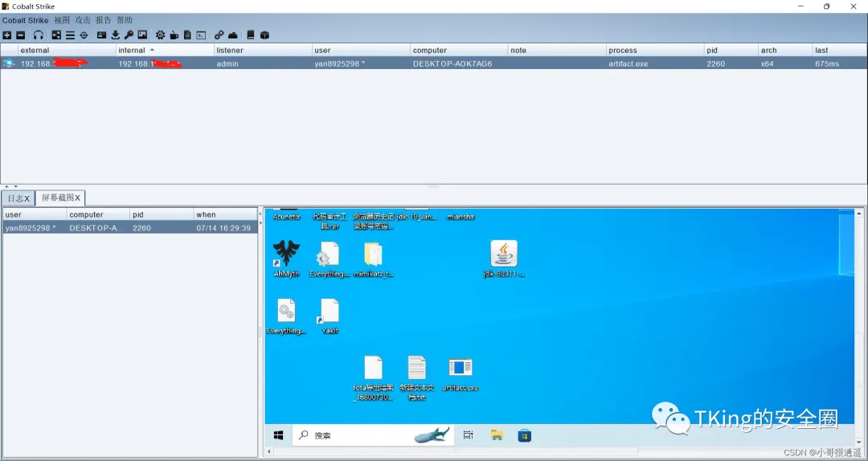Sort sessions by process column header
868x461 pixels.
656,51
